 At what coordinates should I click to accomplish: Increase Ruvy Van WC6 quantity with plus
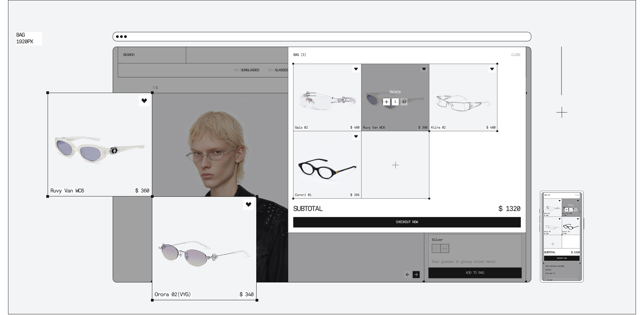(386, 102)
